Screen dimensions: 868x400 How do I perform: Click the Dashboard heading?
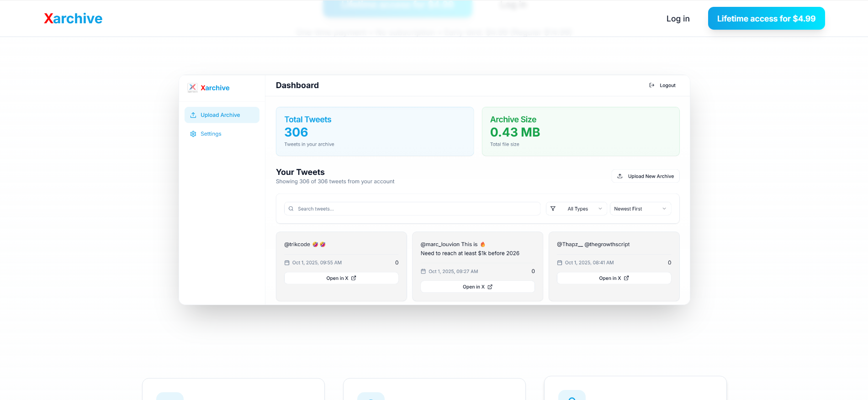pyautogui.click(x=297, y=85)
